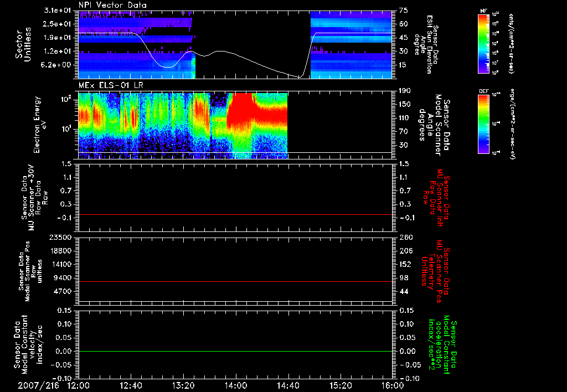Click the NF label above color bar
The width and height of the screenshot is (567, 392).
[x=483, y=11]
